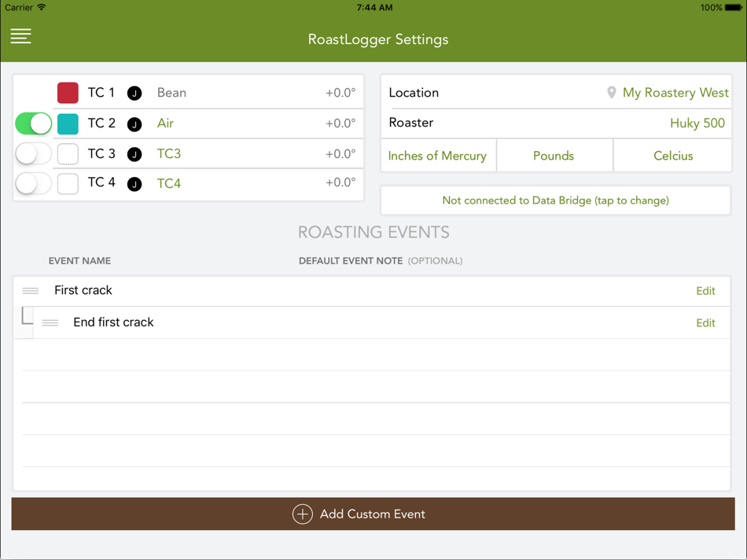This screenshot has width=747, height=560.
Task: Tap the Carrier label in status bar
Action: tap(19, 7)
